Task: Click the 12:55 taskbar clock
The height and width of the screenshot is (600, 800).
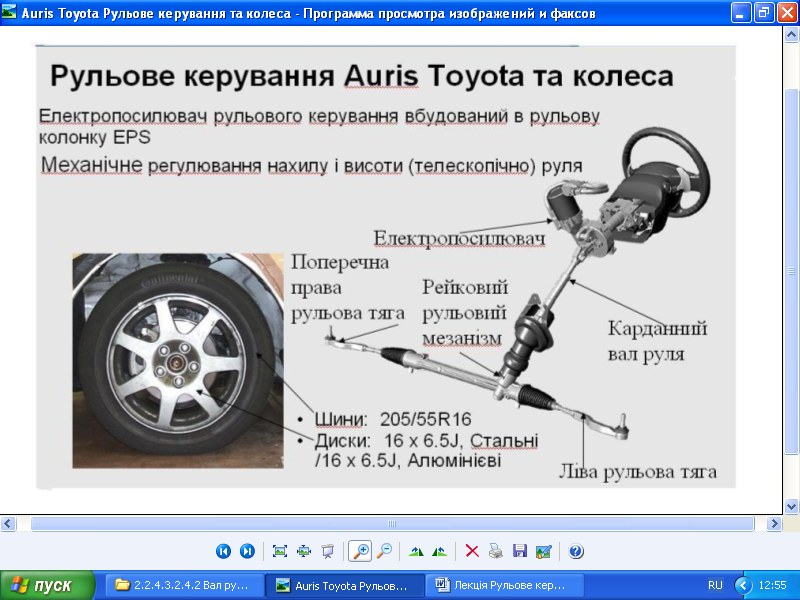Action: pyautogui.click(x=773, y=585)
